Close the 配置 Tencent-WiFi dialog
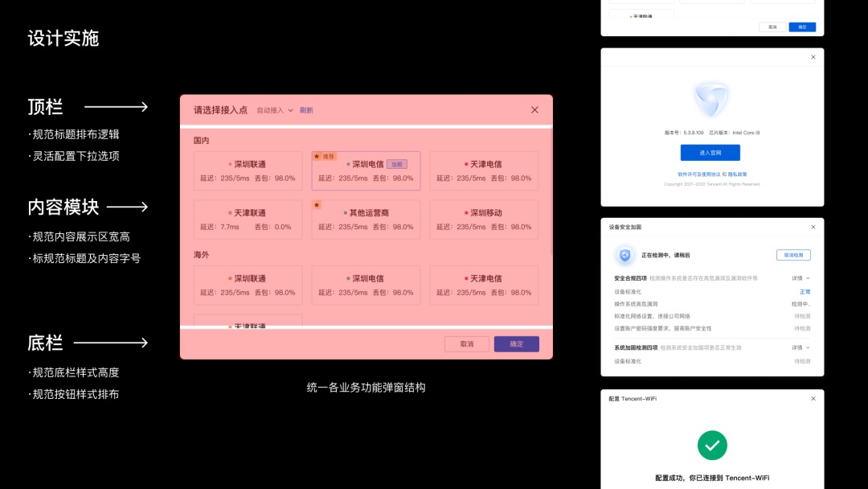 pos(813,398)
